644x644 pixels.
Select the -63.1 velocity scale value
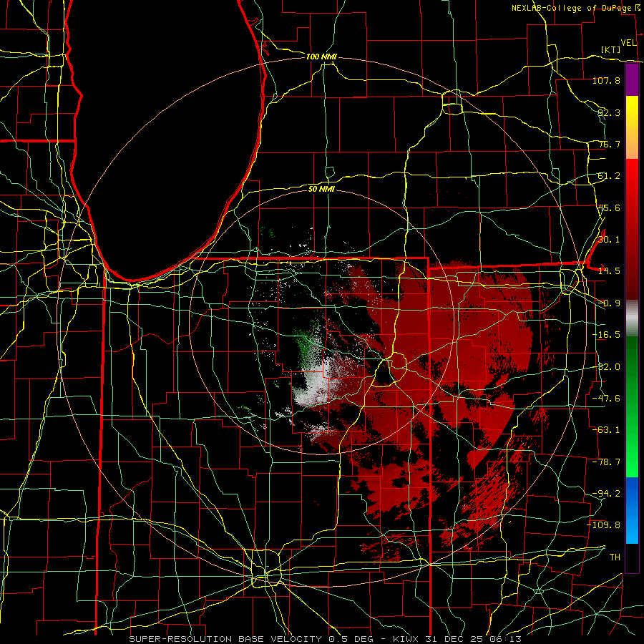point(606,430)
